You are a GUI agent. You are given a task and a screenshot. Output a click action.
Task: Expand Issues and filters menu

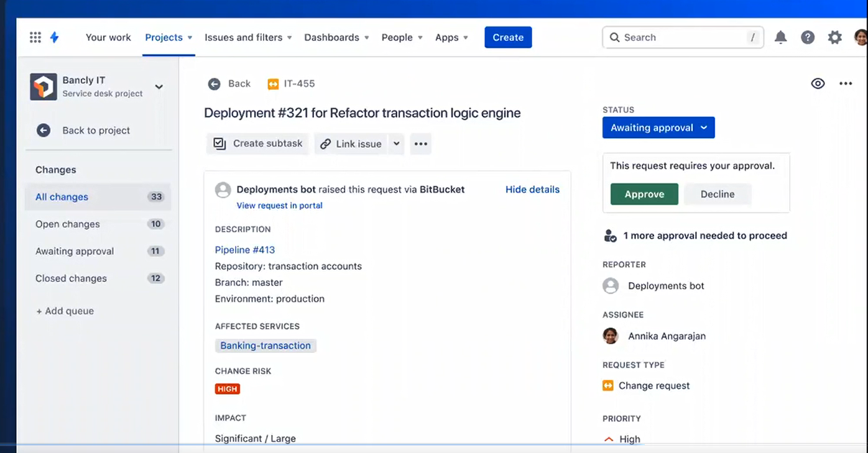(248, 37)
